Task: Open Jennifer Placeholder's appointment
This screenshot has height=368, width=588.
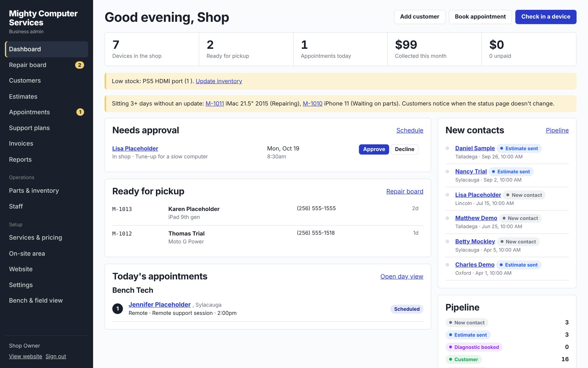Action: click(160, 304)
